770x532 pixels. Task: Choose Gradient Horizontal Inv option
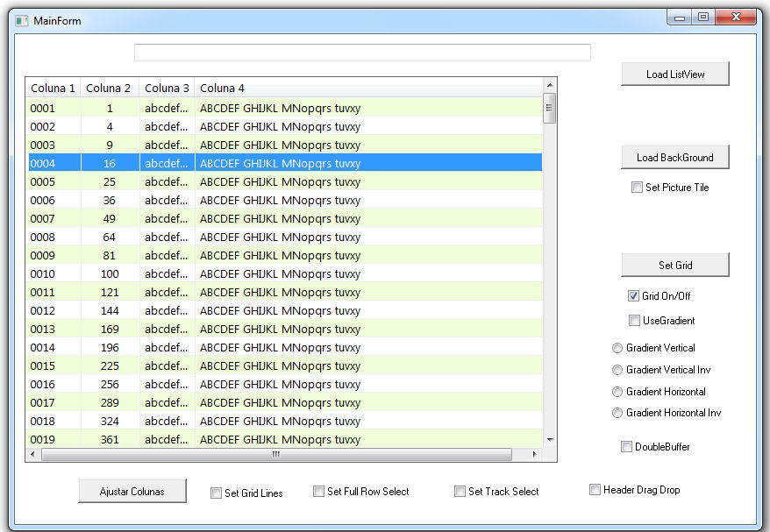617,413
